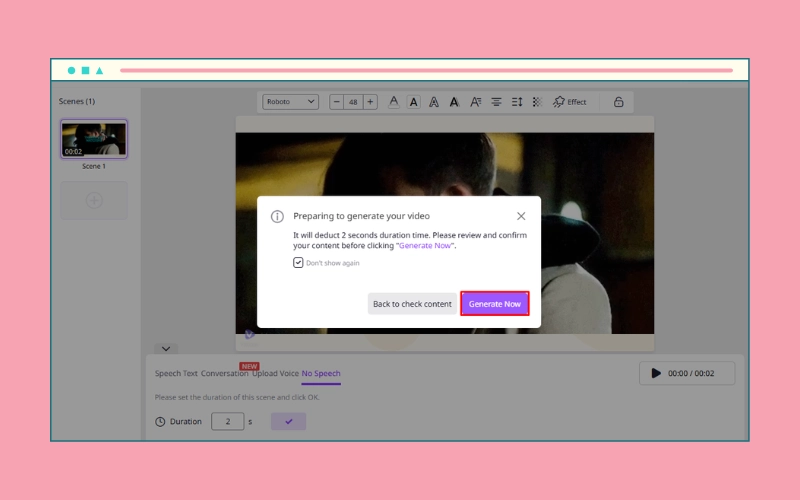Click Generate Now to create video

(494, 304)
